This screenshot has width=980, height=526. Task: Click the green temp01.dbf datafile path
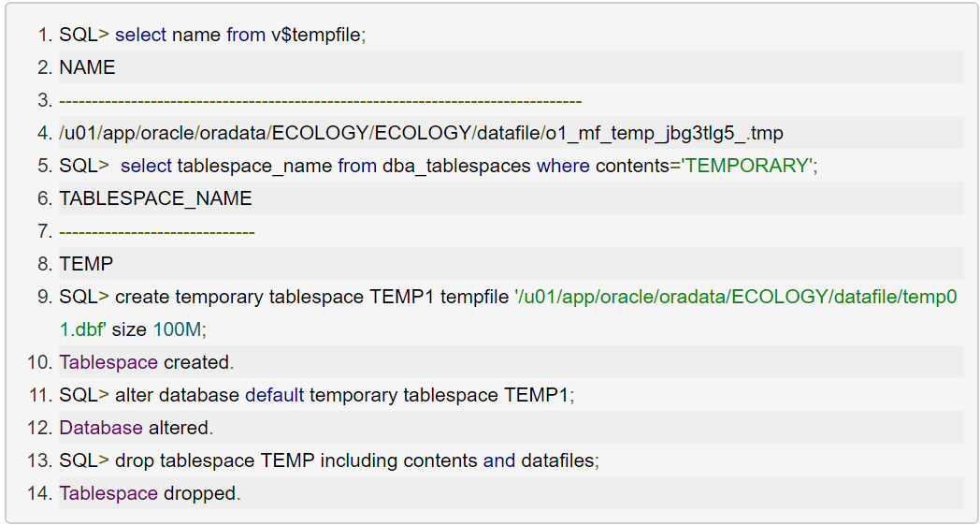pos(736,297)
